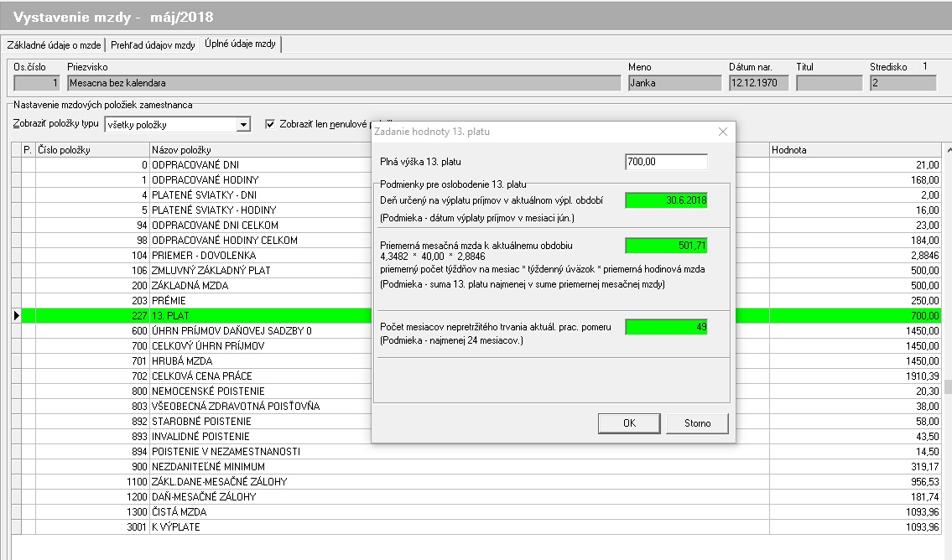Open the Zobraziť položky typu dropdown
This screenshot has width=952, height=560.
click(x=243, y=125)
